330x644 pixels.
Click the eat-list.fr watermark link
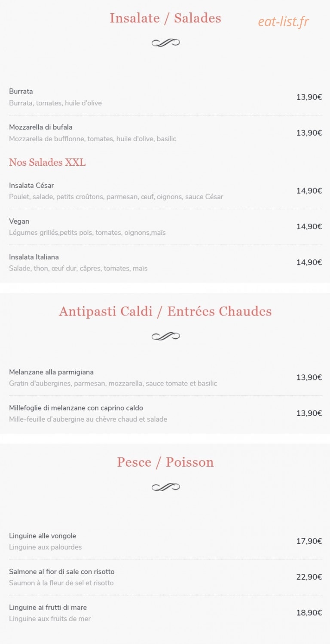283,21
